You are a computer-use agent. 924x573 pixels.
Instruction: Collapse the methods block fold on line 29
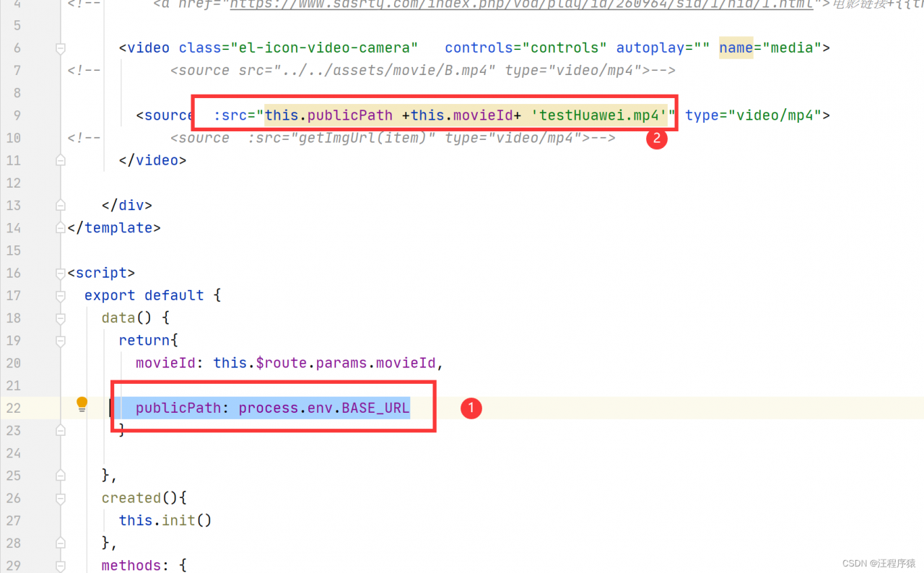(x=61, y=565)
